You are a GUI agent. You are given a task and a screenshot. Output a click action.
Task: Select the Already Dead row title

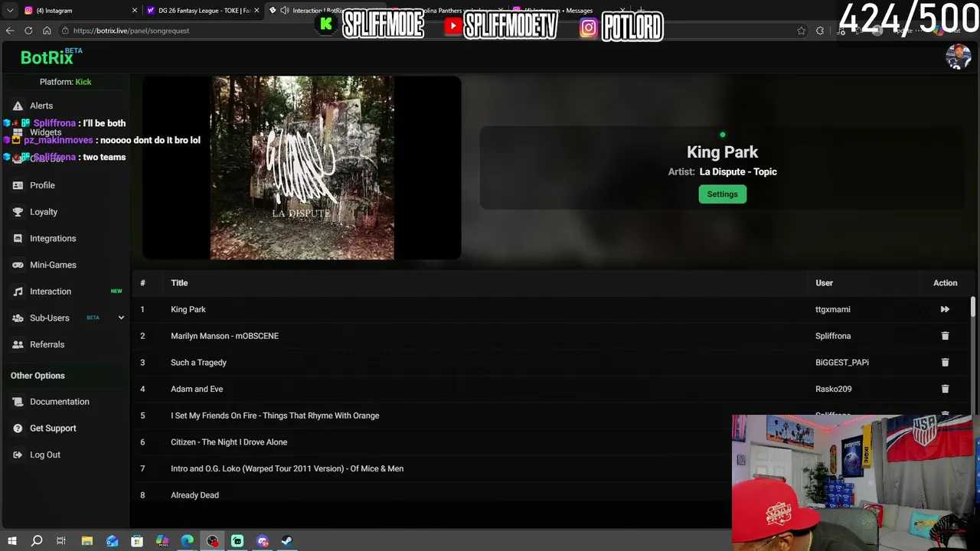point(194,495)
